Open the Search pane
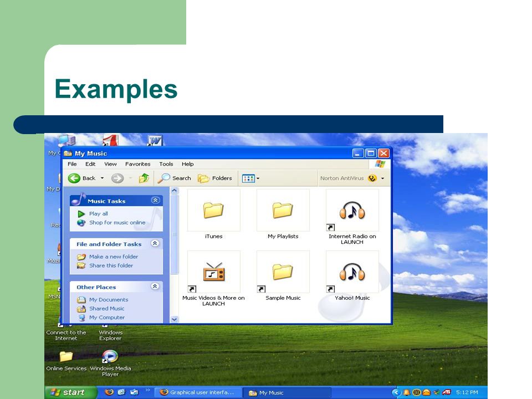 pyautogui.click(x=175, y=178)
